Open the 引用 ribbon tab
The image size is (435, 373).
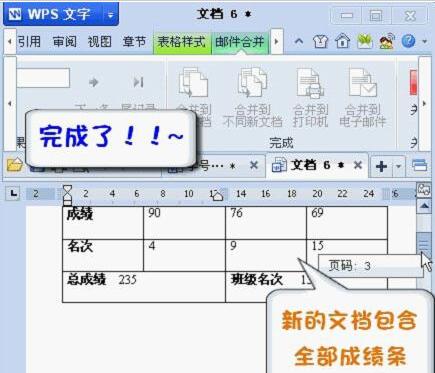point(29,42)
